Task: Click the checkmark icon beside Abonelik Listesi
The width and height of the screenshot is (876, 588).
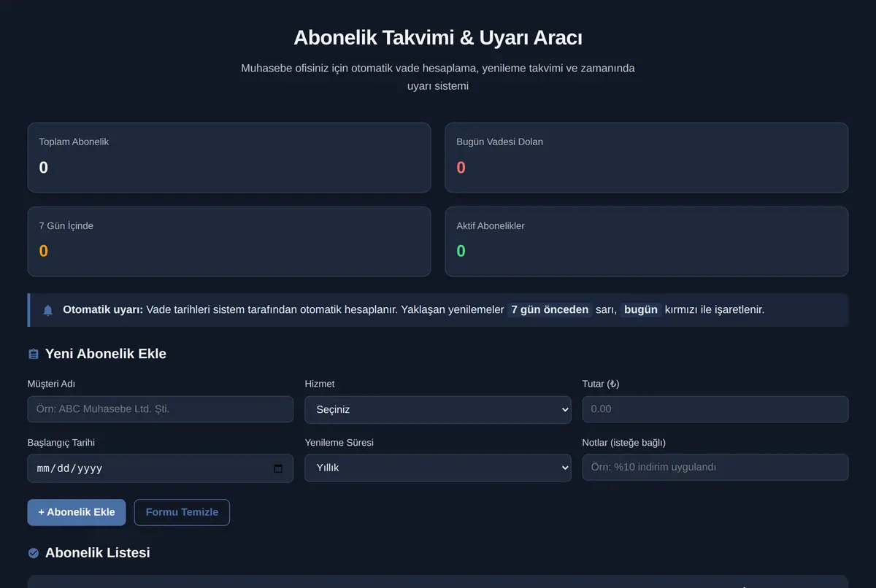Action: (34, 553)
